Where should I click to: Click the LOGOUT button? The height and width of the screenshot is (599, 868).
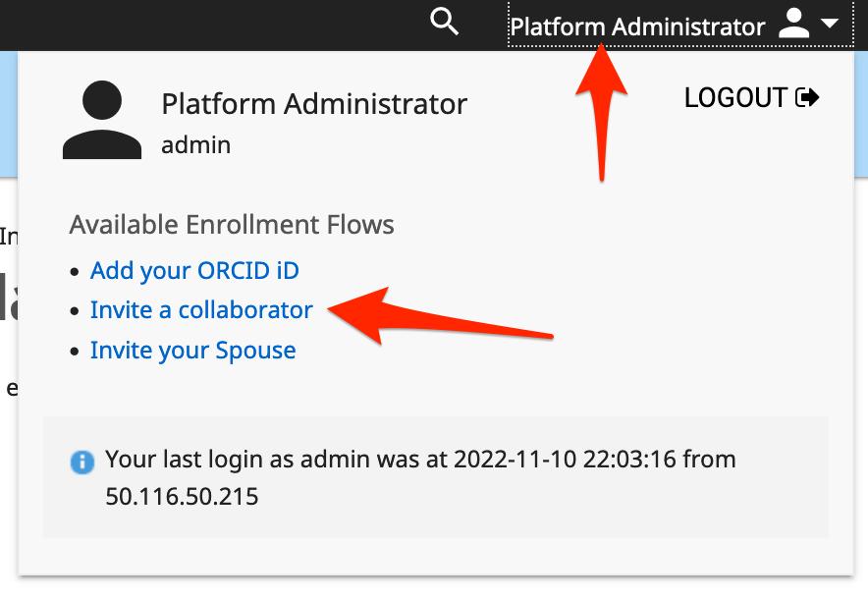coord(751,98)
